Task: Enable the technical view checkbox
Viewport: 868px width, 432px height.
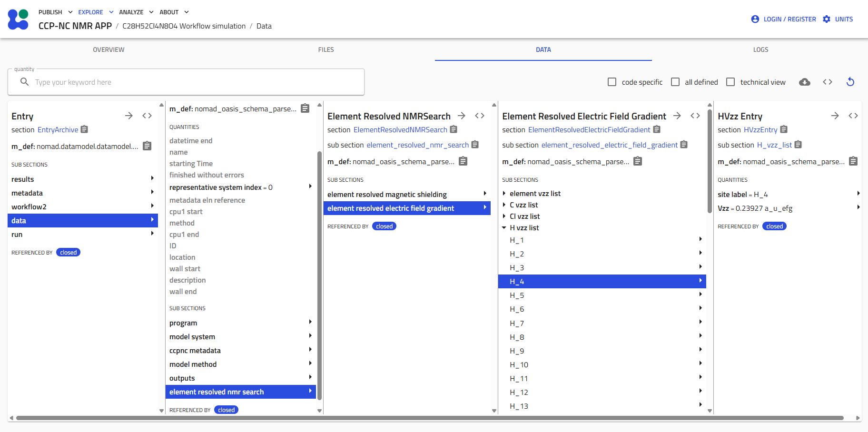Action: point(730,82)
